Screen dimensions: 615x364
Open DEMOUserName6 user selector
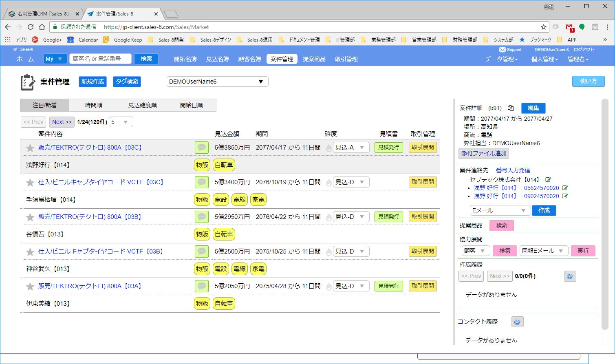tap(218, 82)
